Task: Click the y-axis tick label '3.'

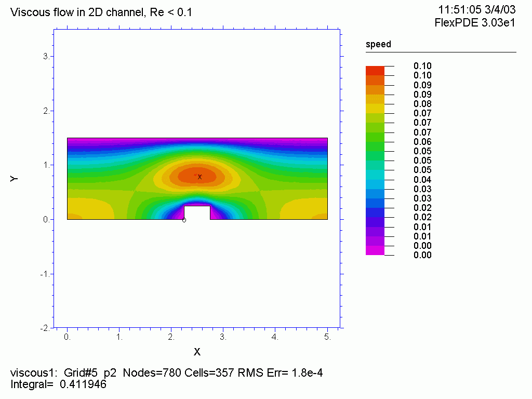Action: [x=47, y=56]
